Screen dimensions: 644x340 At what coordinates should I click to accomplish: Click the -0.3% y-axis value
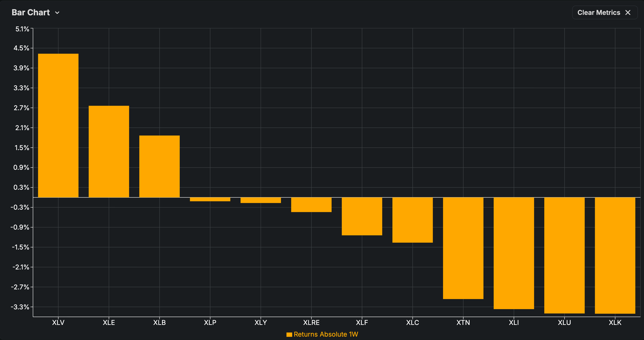pyautogui.click(x=20, y=207)
